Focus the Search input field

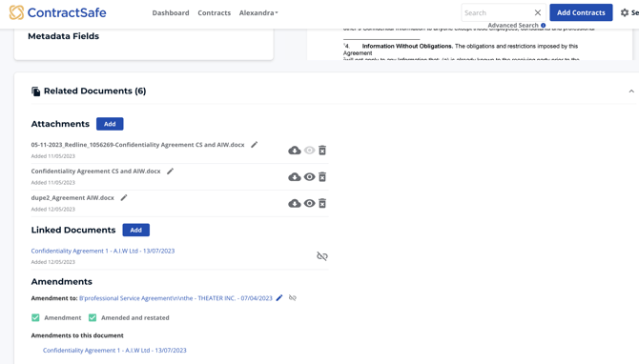[496, 12]
